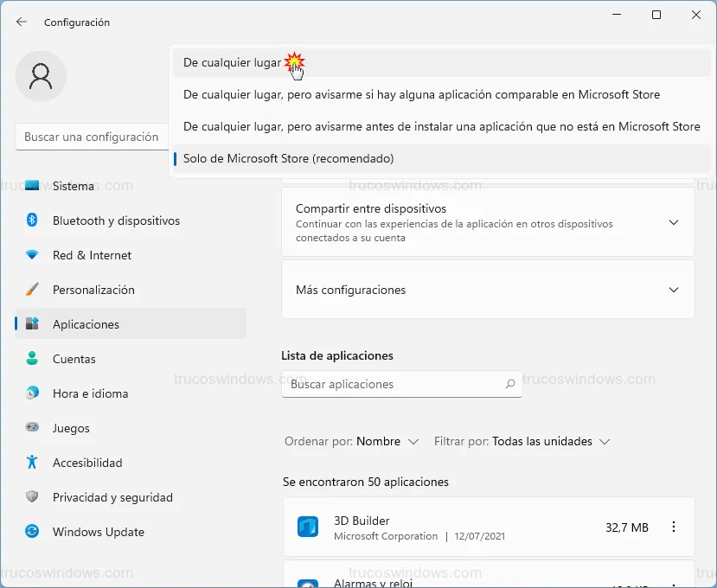Select option to warn before installing non-Store apps
The image size is (717, 588).
(x=441, y=126)
